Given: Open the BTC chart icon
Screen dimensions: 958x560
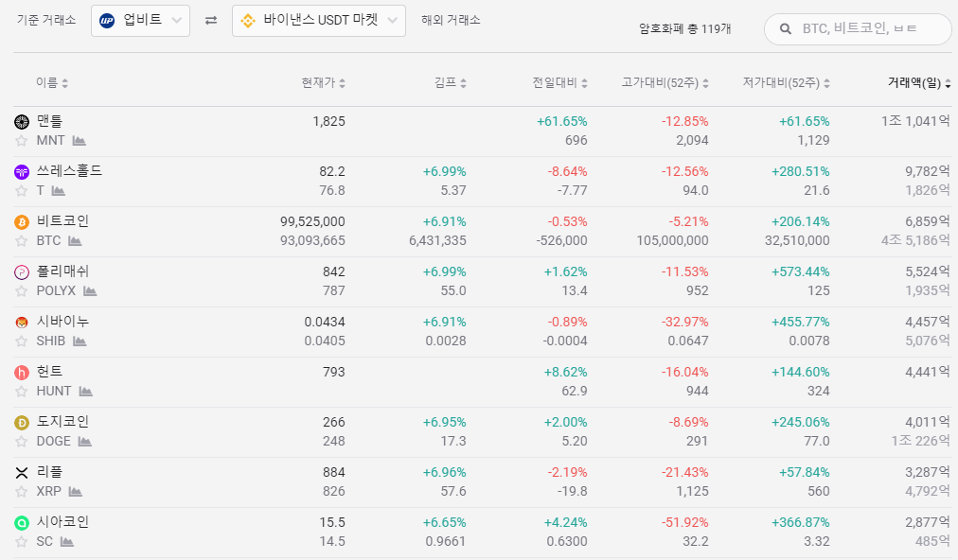Looking at the screenshot, I should tap(75, 241).
